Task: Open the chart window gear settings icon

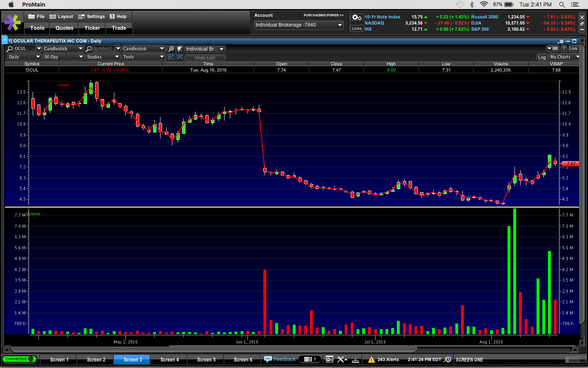Action: (x=561, y=41)
